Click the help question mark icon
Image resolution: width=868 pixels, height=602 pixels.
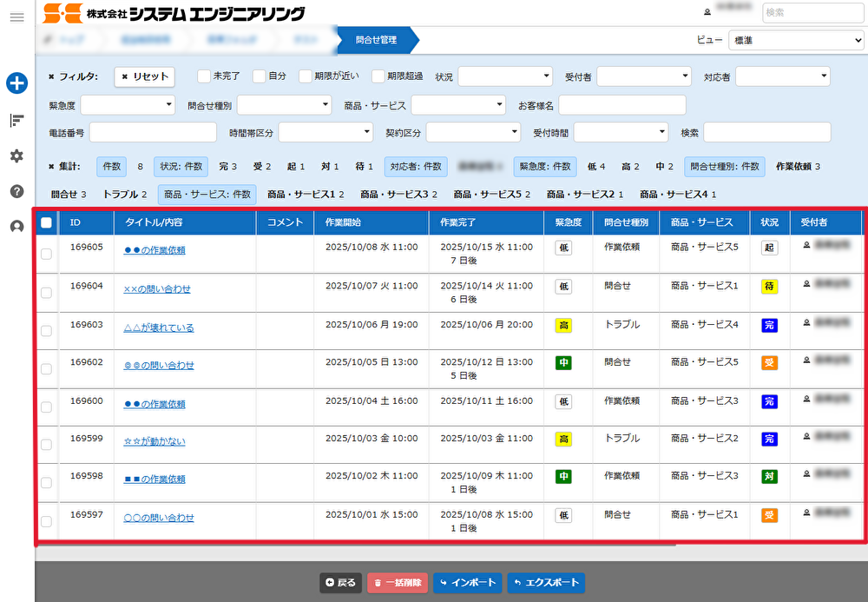click(16, 191)
